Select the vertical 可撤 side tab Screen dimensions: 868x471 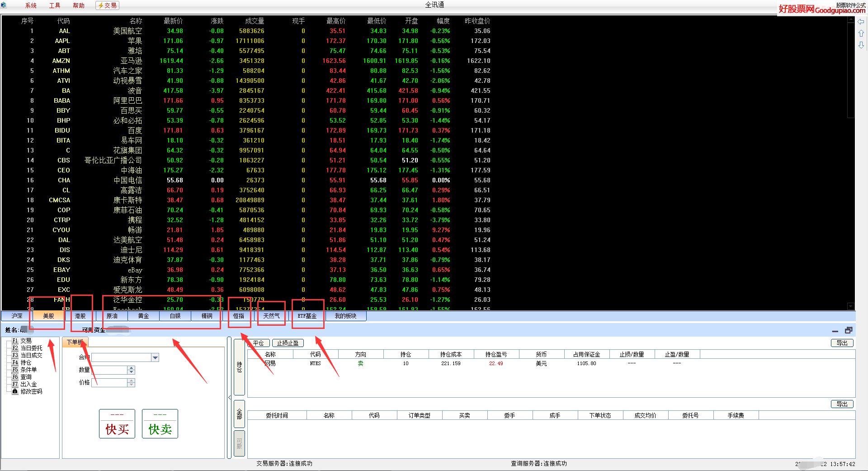pos(240,443)
